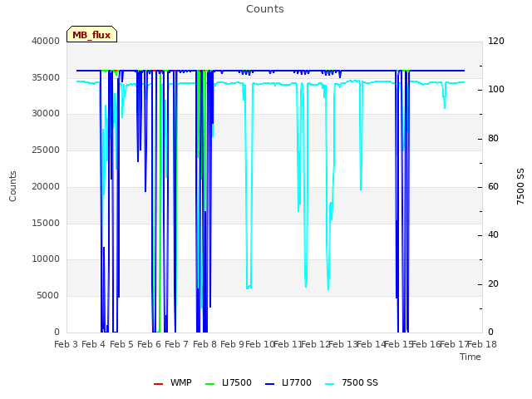532x399 pixels.
Task: Click the Feb 9 date label
Action: 232,344
